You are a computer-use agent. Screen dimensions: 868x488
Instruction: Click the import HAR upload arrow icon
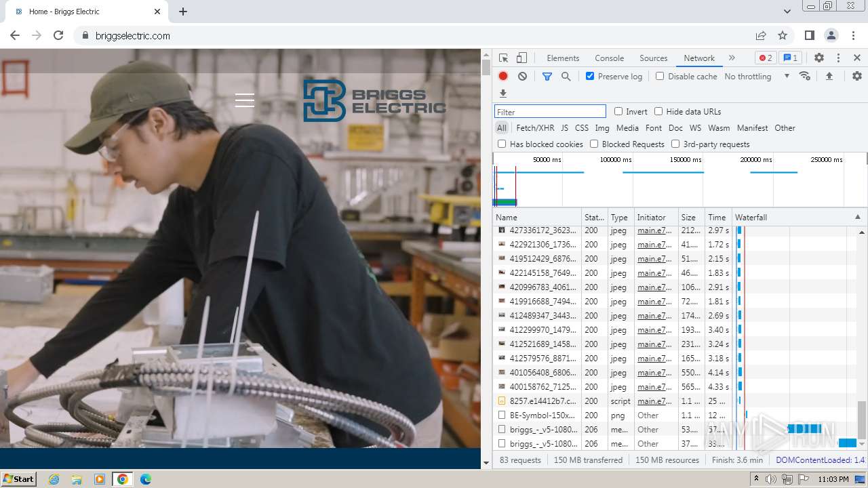point(829,77)
